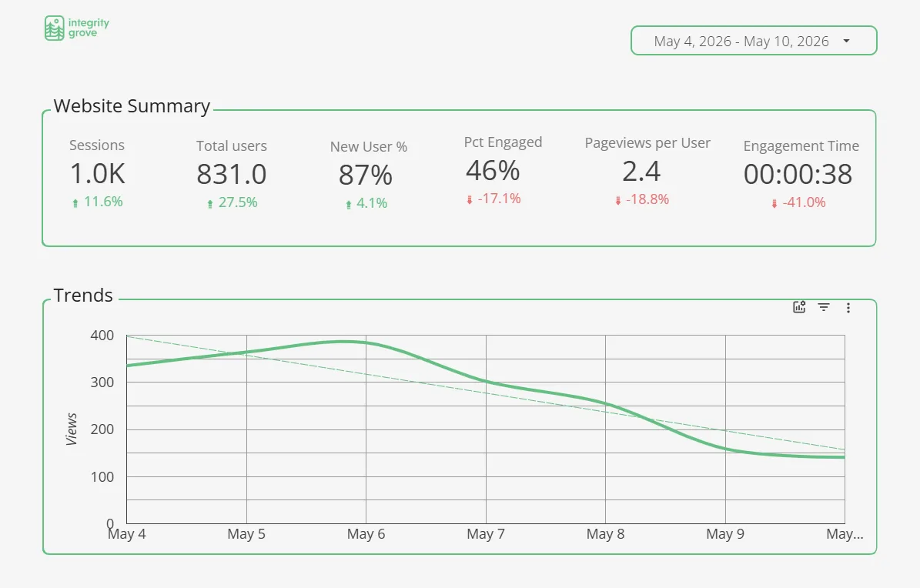Click the May 6 axis label
Image resolution: width=920 pixels, height=588 pixels.
366,534
